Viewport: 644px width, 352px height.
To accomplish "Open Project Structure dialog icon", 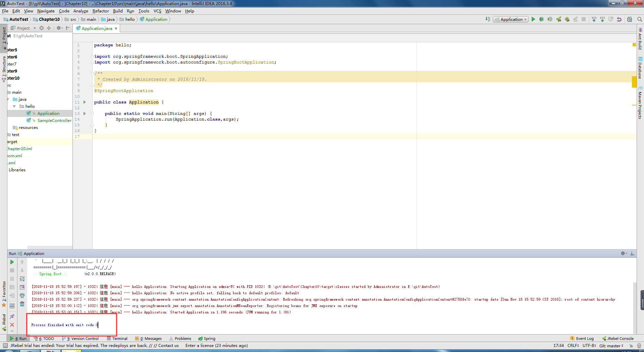I will [630, 19].
